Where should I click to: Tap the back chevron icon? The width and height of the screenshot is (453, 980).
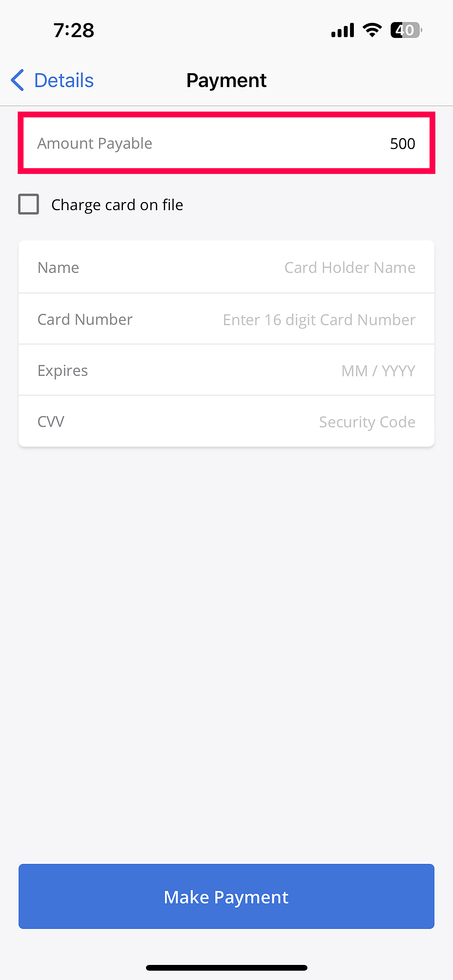[x=17, y=81]
